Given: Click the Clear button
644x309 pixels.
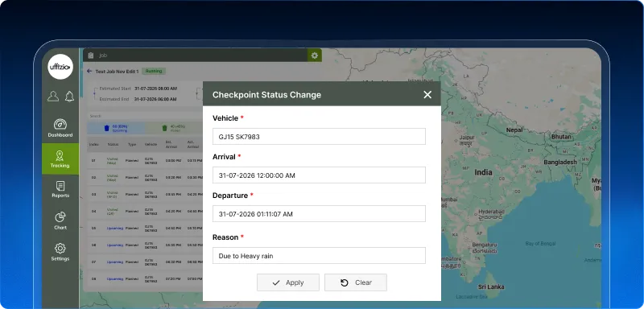Looking at the screenshot, I should click(356, 282).
